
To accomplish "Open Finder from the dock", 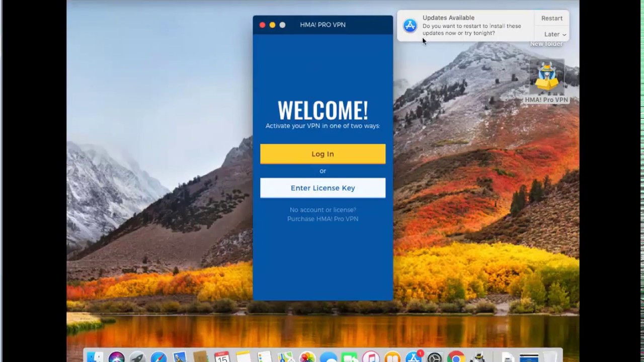I will click(95, 356).
